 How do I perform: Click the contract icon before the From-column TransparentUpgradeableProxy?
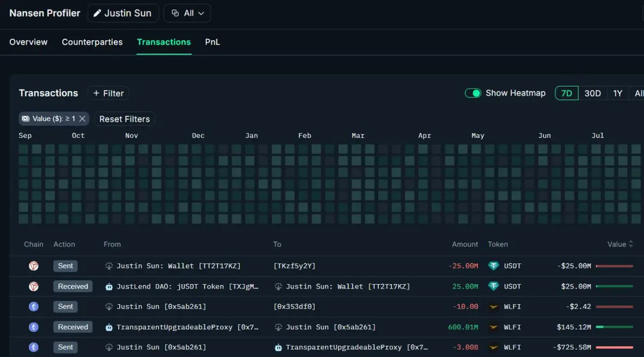[x=109, y=327]
